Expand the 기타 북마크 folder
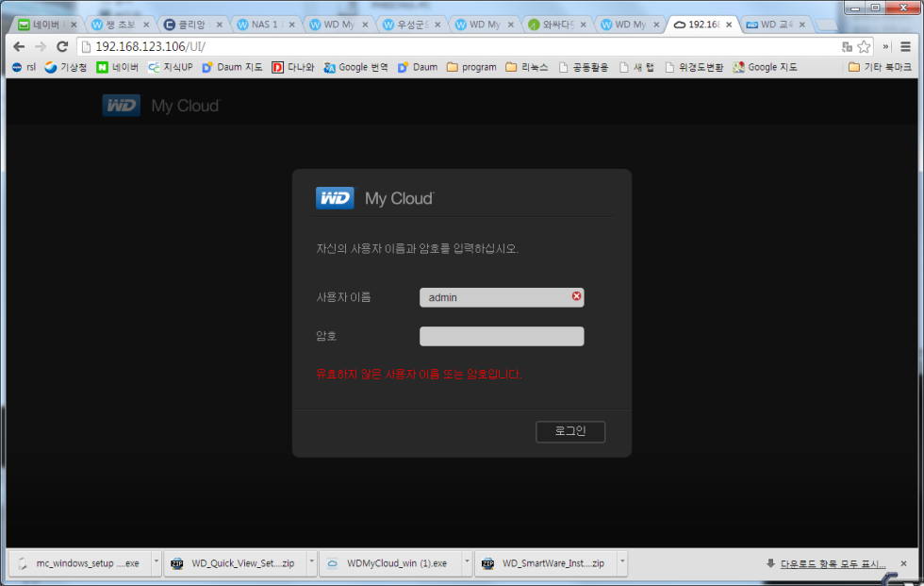The width and height of the screenshot is (924, 586). [879, 67]
